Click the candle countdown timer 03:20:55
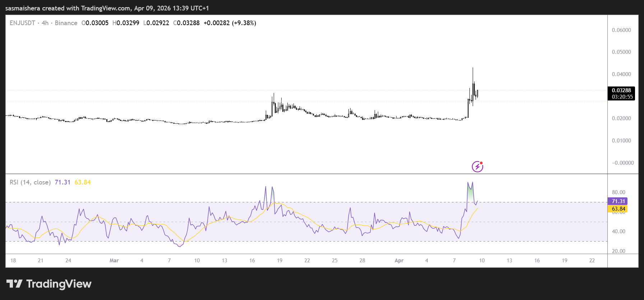 [x=622, y=97]
